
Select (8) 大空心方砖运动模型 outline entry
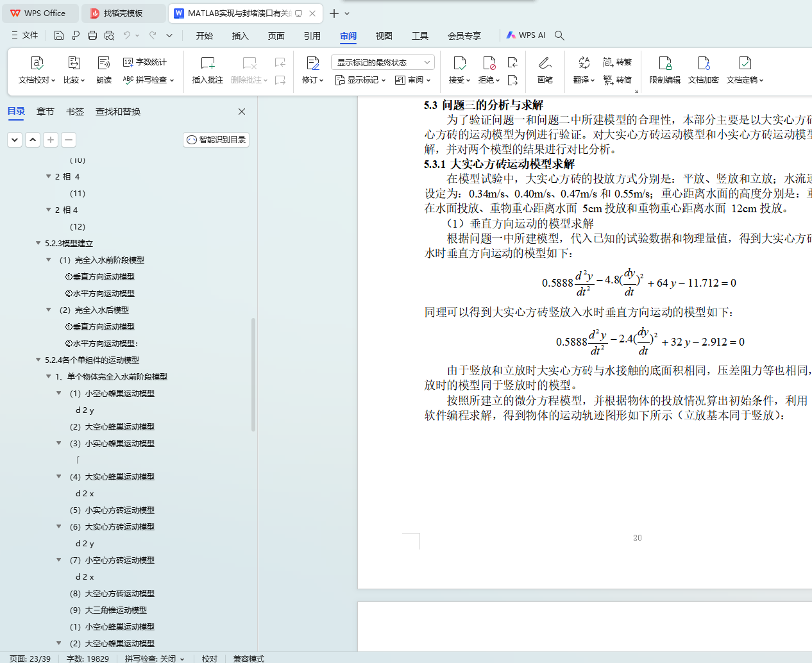coord(112,593)
